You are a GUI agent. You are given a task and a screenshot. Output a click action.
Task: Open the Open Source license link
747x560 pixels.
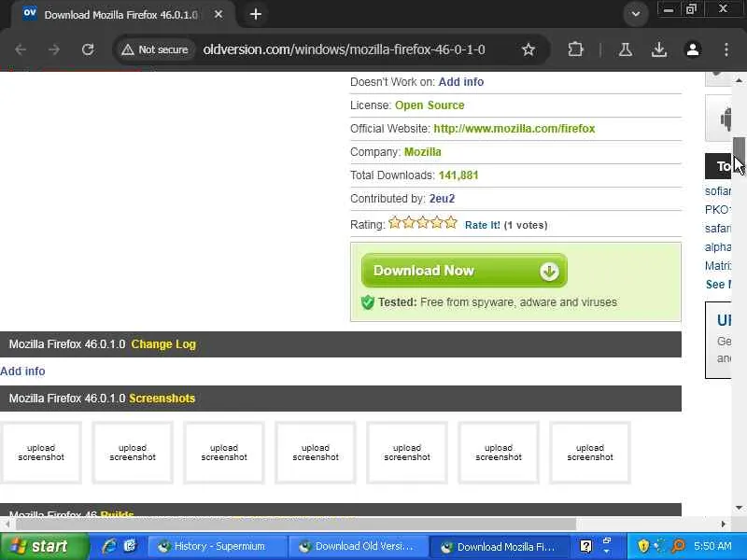coord(430,105)
